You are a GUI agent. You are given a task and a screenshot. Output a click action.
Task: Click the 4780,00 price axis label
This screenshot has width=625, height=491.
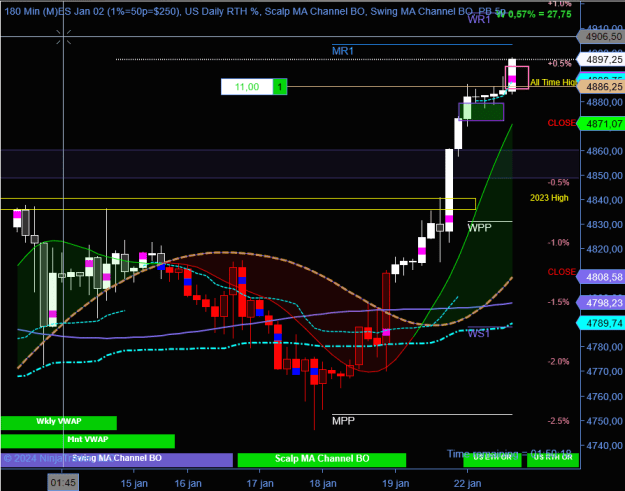coord(604,347)
